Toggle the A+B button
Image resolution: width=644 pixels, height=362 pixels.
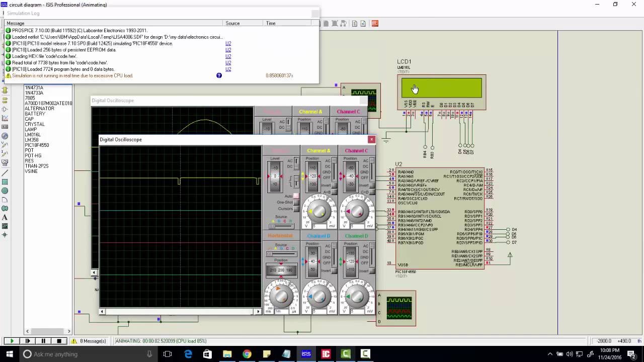[x=334, y=192]
